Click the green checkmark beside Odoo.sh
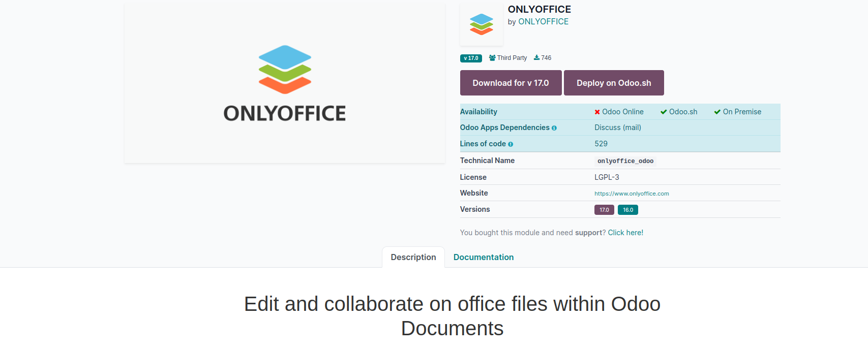The height and width of the screenshot is (351, 868). [x=664, y=112]
